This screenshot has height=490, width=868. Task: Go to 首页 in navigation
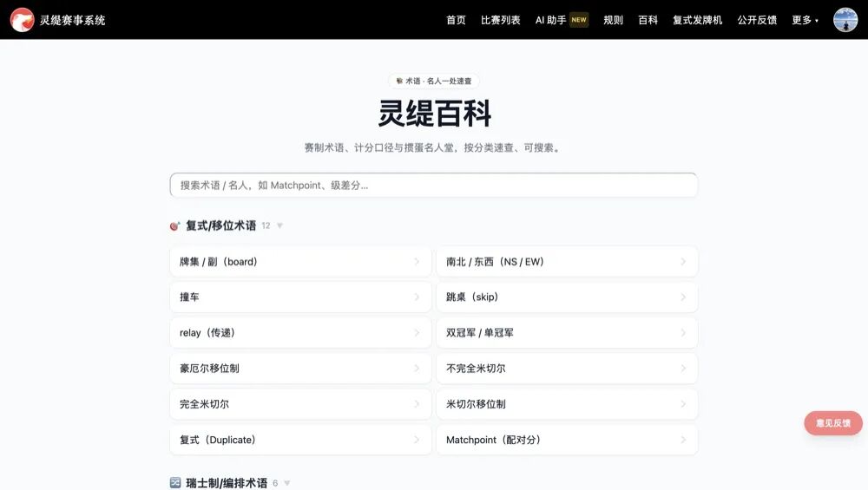[x=457, y=20]
